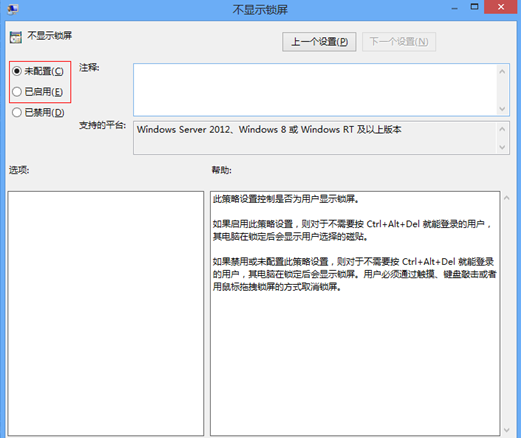
Task: Click up arrow of help text scrollbar
Action: 507,198
